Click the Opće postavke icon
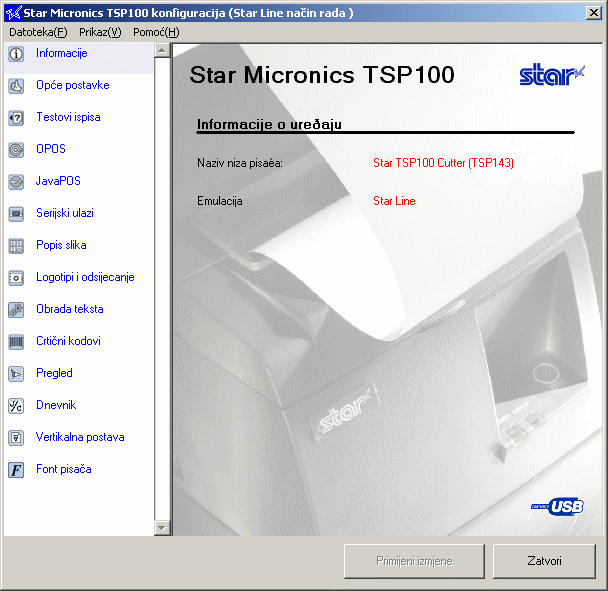The width and height of the screenshot is (608, 591). click(x=16, y=86)
